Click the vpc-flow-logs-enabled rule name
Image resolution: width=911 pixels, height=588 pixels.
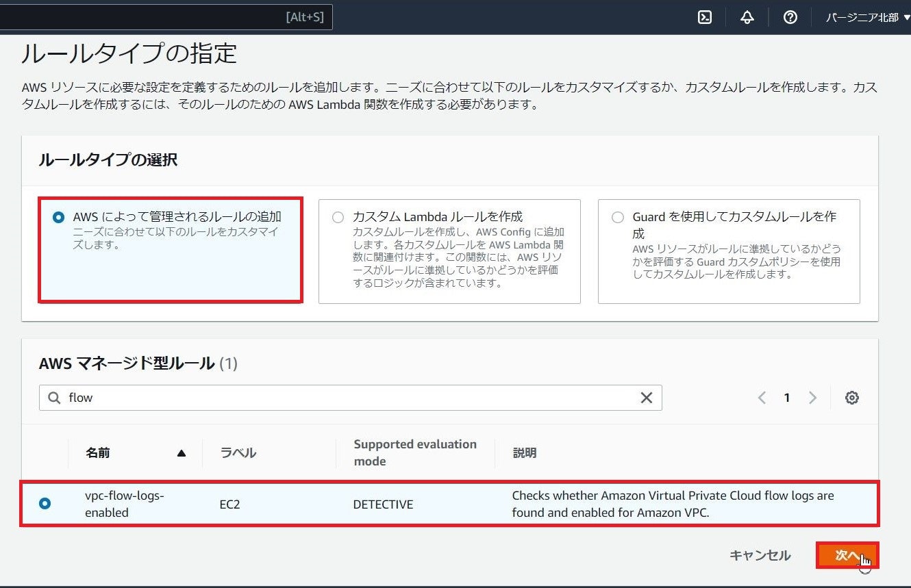[x=125, y=504]
